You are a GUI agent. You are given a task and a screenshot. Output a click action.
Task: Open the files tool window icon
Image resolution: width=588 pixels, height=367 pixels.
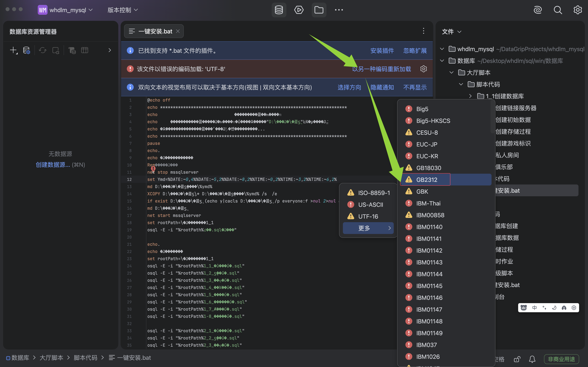tap(319, 10)
